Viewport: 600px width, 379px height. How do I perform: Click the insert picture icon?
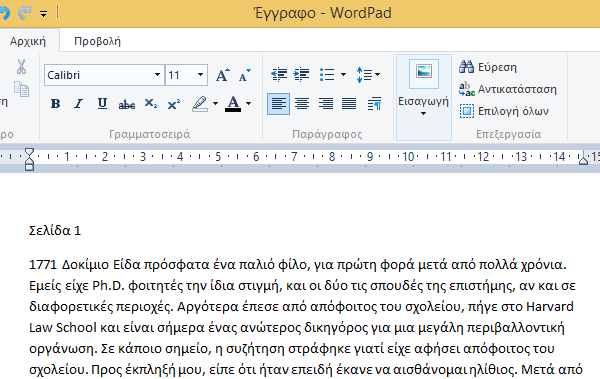pos(424,74)
